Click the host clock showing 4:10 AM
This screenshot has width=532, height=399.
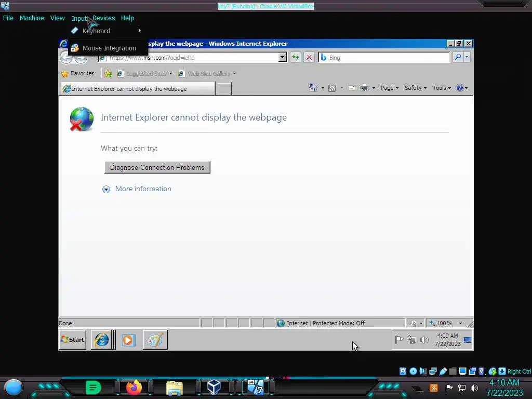[x=504, y=388]
